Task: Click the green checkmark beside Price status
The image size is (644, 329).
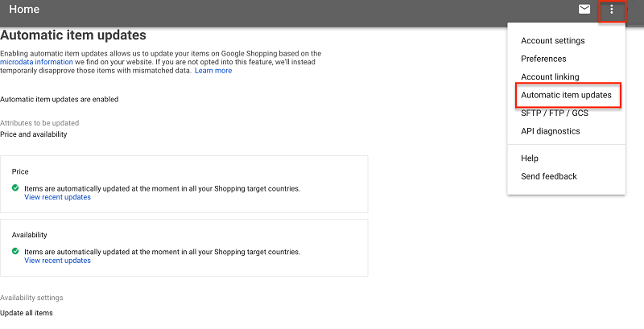Action: pyautogui.click(x=16, y=188)
